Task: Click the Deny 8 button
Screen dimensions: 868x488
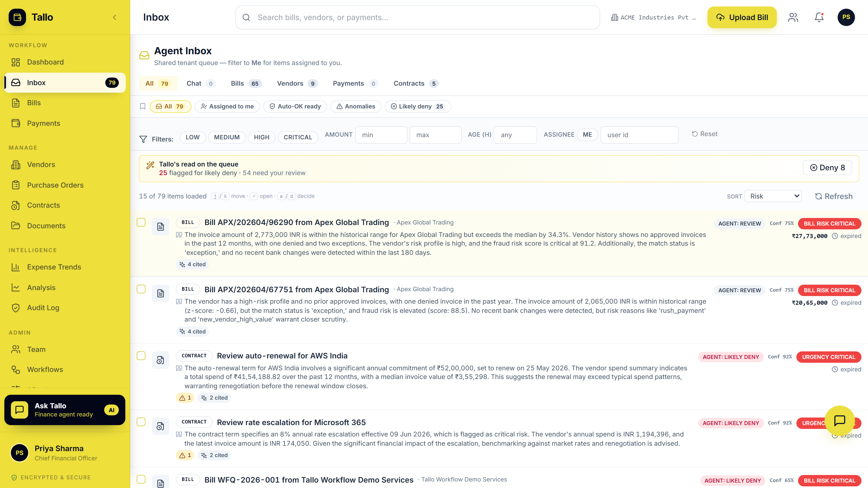Action: (x=828, y=167)
